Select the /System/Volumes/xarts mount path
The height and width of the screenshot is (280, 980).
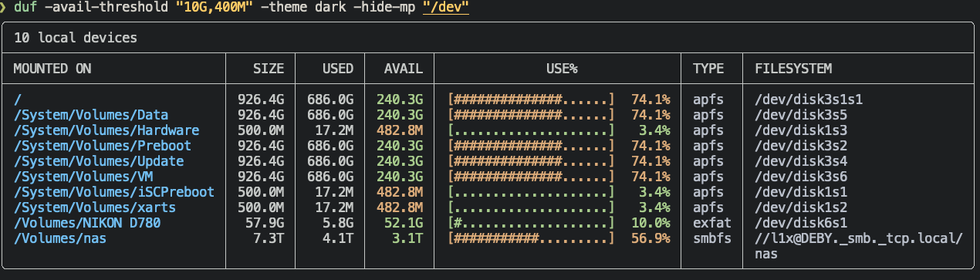point(95,207)
